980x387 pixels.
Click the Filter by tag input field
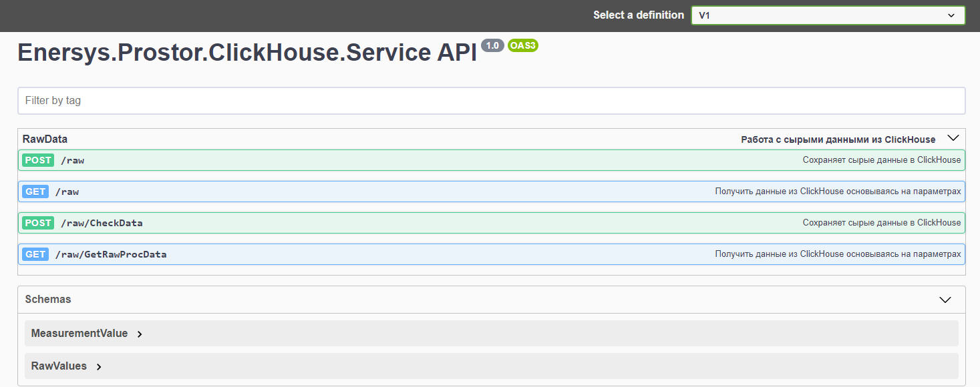tap(491, 101)
